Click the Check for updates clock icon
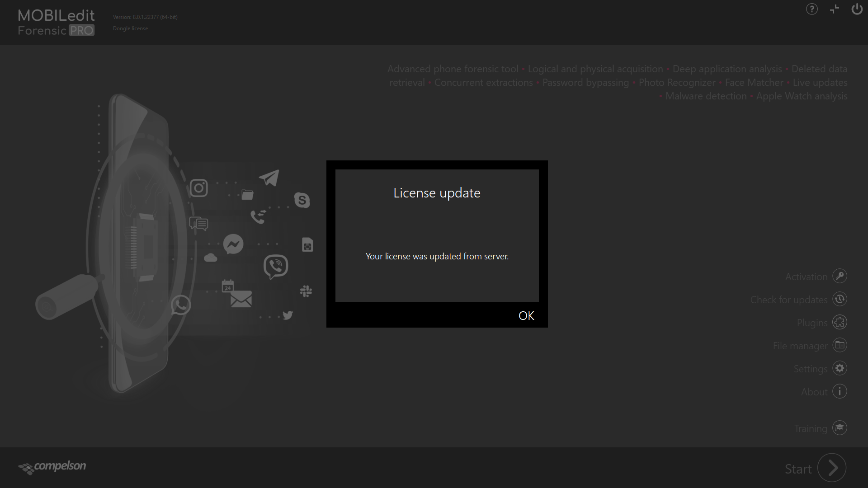The width and height of the screenshot is (868, 488). click(840, 299)
